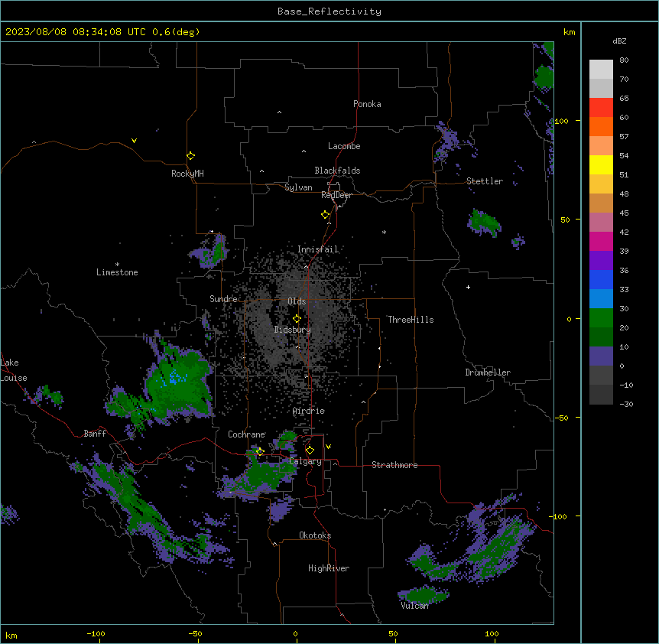
Task: Select the Innisfail label
Action: coord(318,249)
